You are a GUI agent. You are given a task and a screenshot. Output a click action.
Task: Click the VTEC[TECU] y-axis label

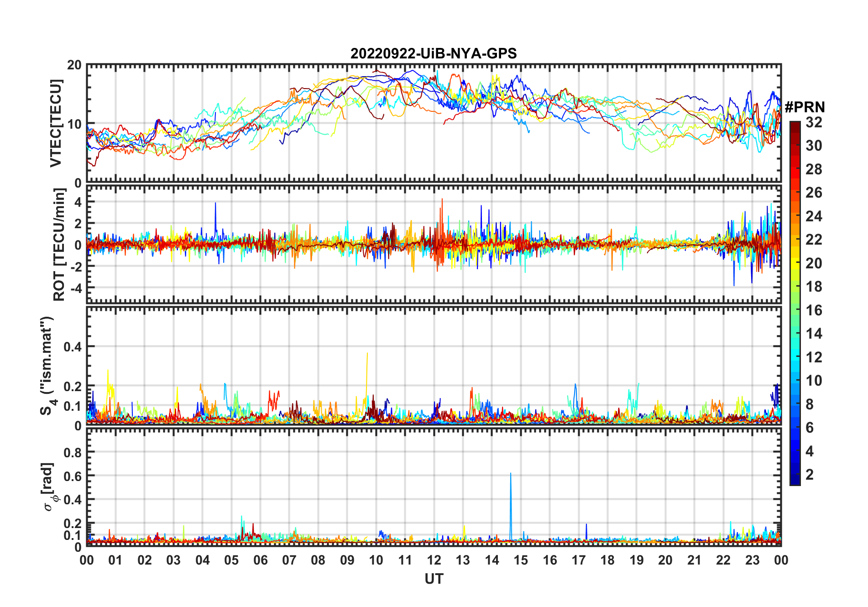tap(56, 123)
